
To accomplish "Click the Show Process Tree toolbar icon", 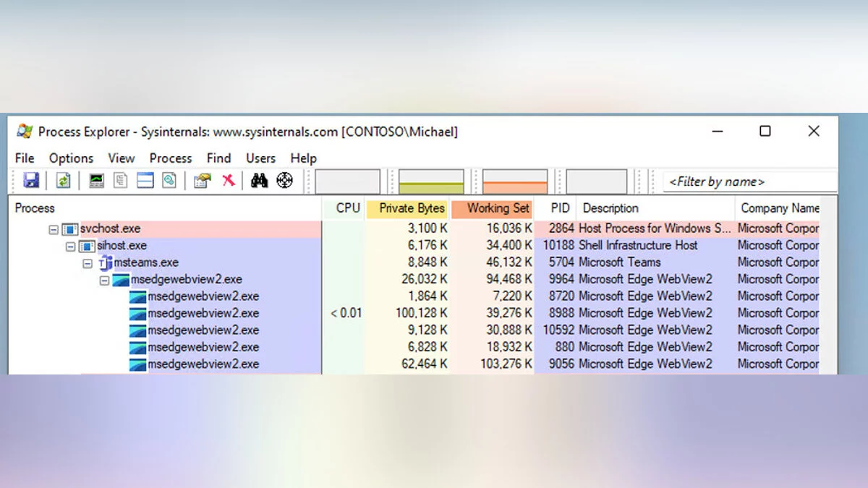I will tap(121, 181).
